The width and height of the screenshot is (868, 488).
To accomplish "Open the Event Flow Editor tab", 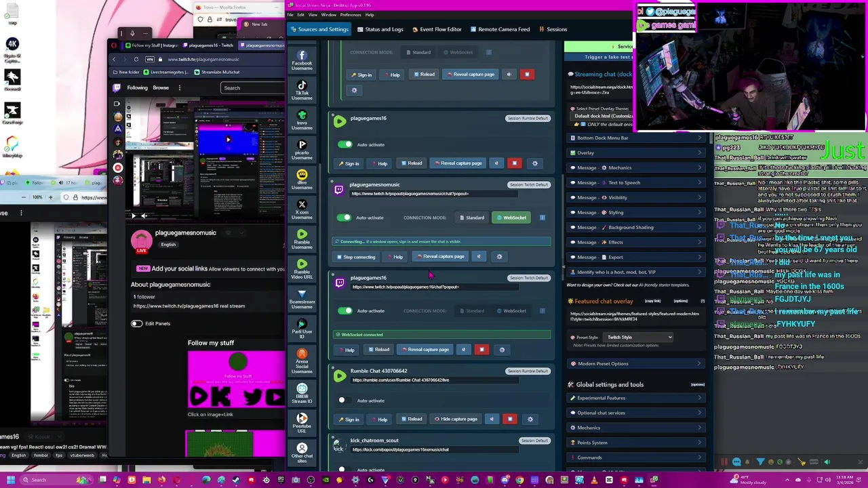I will (436, 29).
